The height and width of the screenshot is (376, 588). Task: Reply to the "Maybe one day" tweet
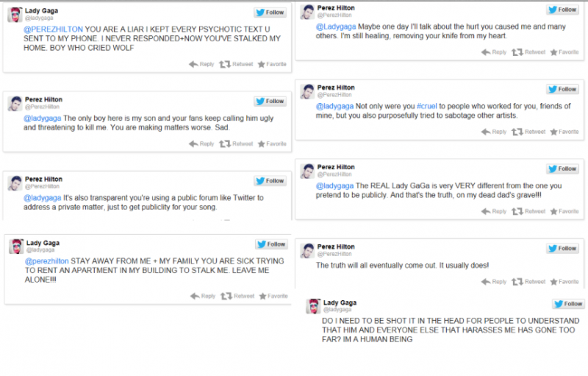[494, 52]
